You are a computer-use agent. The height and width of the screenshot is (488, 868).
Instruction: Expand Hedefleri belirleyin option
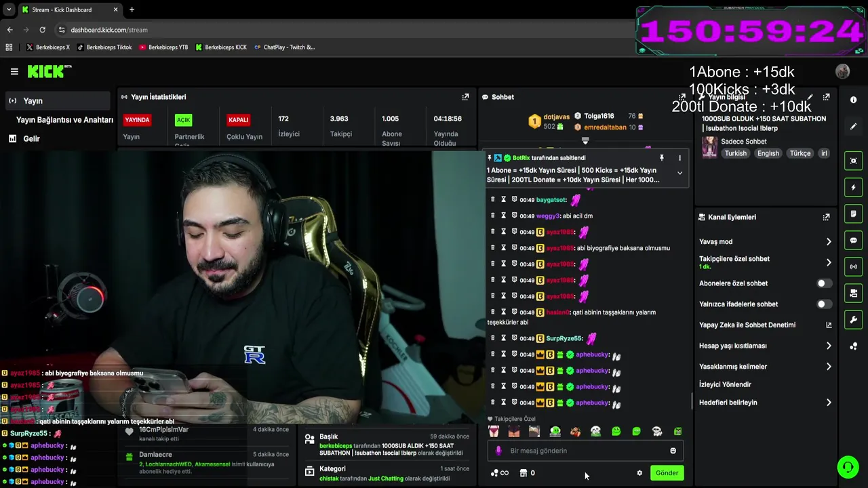(x=766, y=403)
